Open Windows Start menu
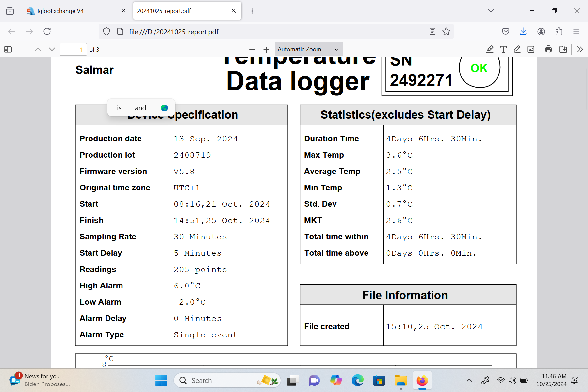The height and width of the screenshot is (392, 588). click(161, 380)
